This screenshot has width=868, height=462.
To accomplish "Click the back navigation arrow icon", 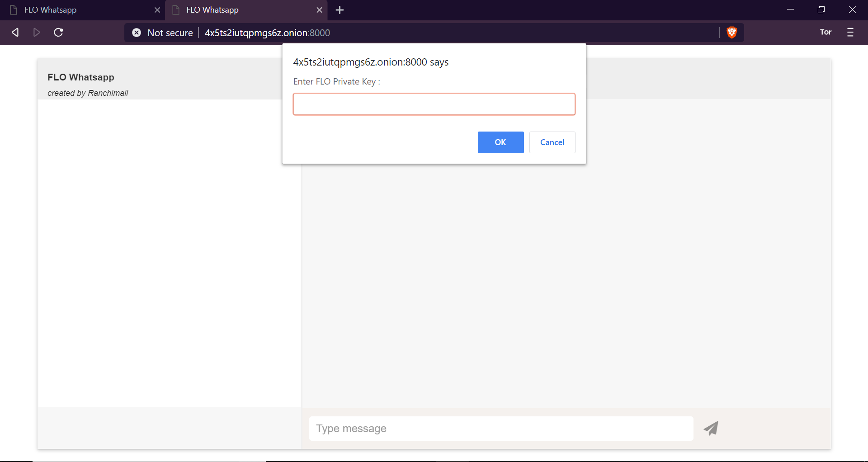I will [15, 33].
